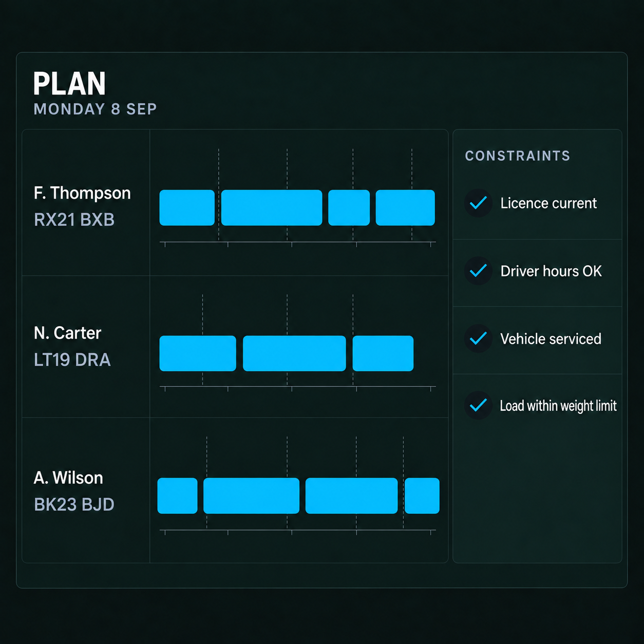This screenshot has height=644, width=644.
Task: Click the MONDAY 8 SEP date label
Action: pos(95,109)
